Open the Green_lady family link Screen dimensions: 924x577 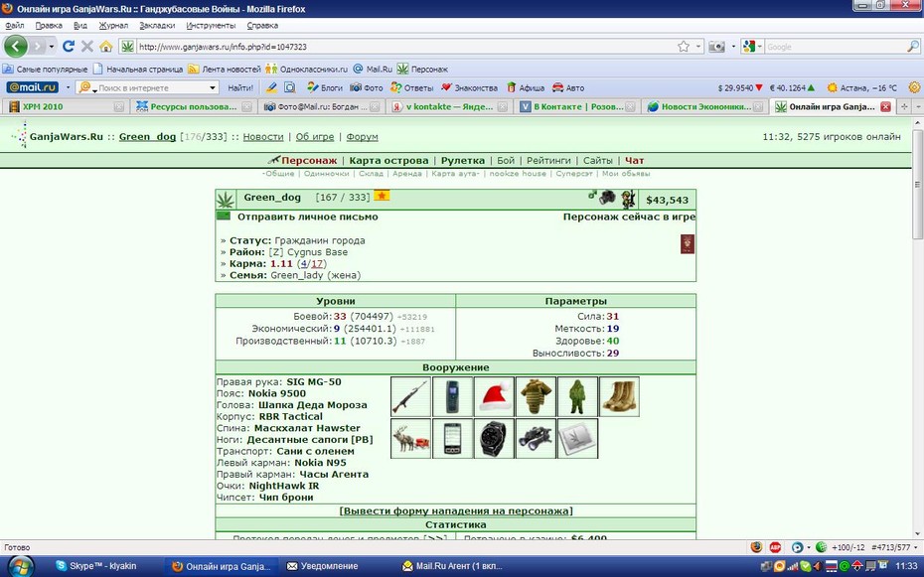point(298,275)
